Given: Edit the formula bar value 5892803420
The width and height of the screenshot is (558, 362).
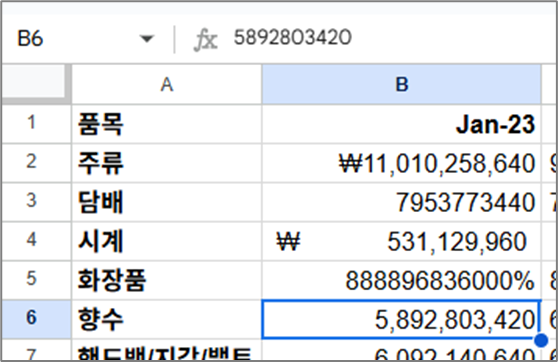Looking at the screenshot, I should click(x=293, y=37).
